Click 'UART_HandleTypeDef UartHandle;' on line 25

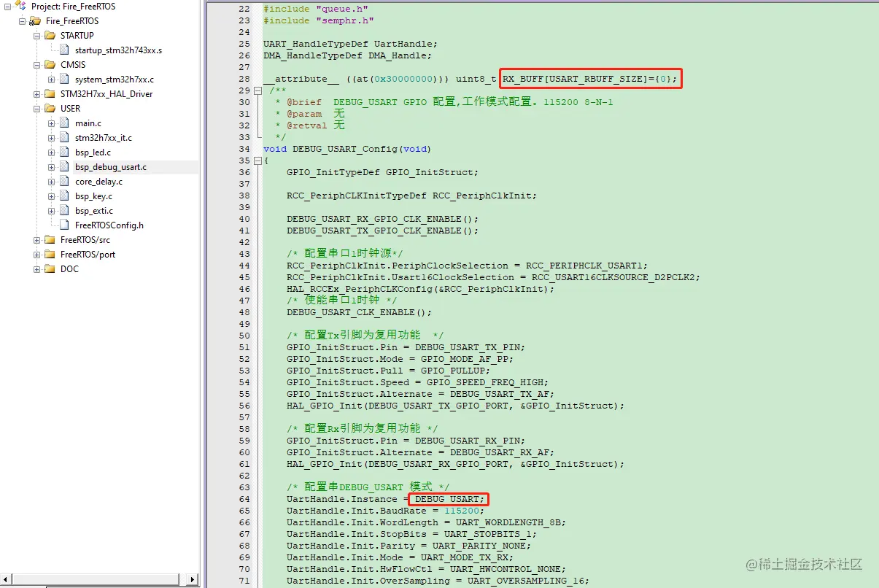pos(351,44)
